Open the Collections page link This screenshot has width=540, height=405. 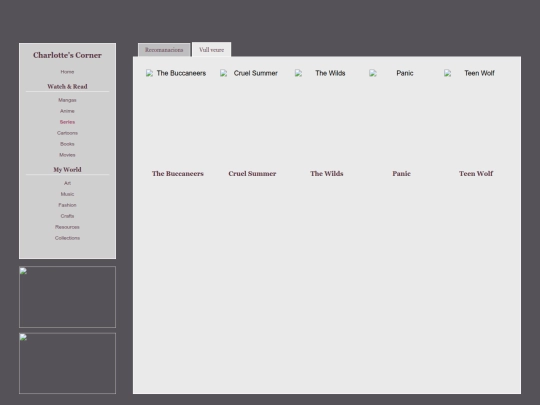67,238
